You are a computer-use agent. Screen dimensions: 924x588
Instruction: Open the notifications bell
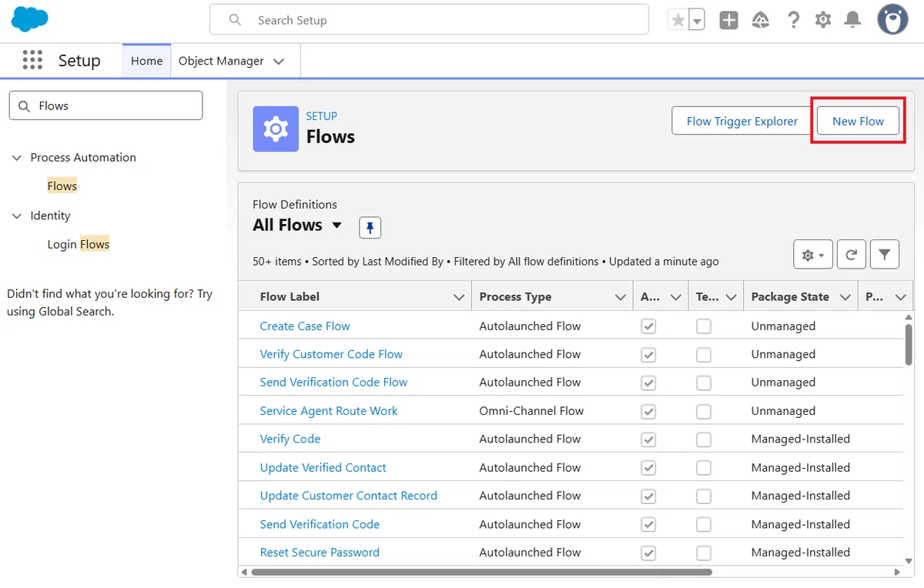point(852,20)
